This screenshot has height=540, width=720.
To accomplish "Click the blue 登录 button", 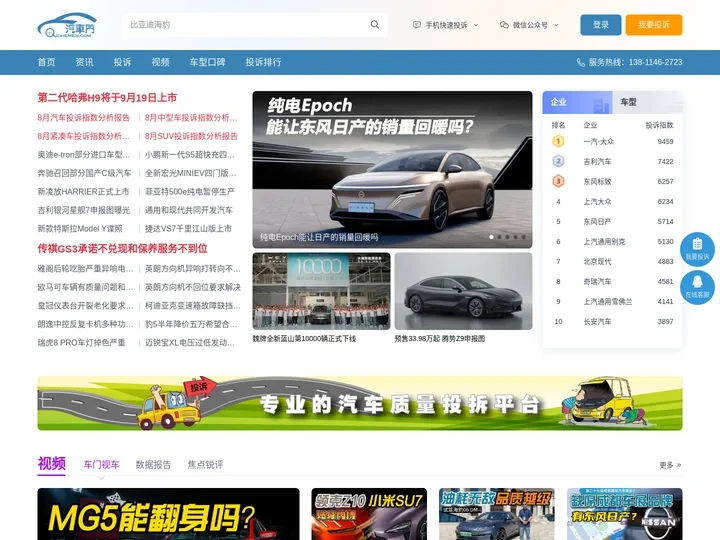I will tap(601, 25).
